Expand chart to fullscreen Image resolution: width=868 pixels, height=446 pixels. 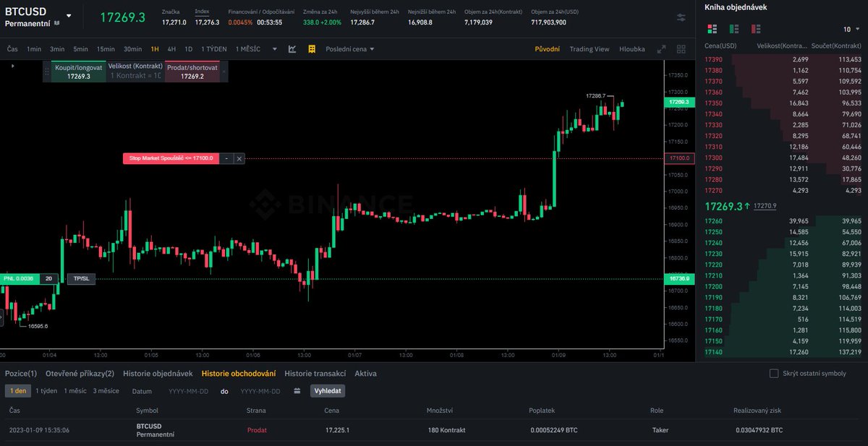click(661, 49)
